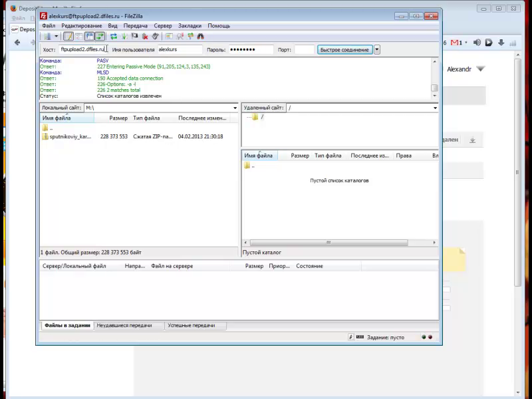Click the speaker icon in Firefox toolbar
The image size is (532, 399).
(x=477, y=43)
